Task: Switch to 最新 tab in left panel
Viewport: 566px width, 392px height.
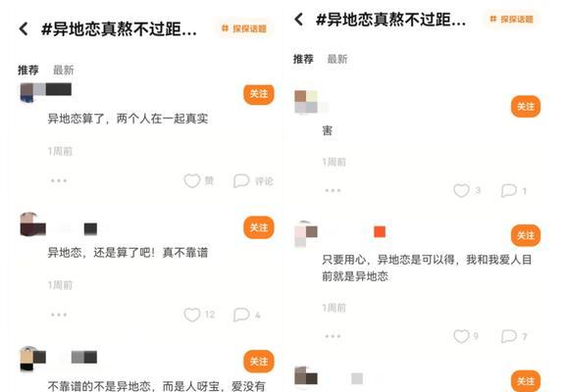Action: tap(64, 70)
